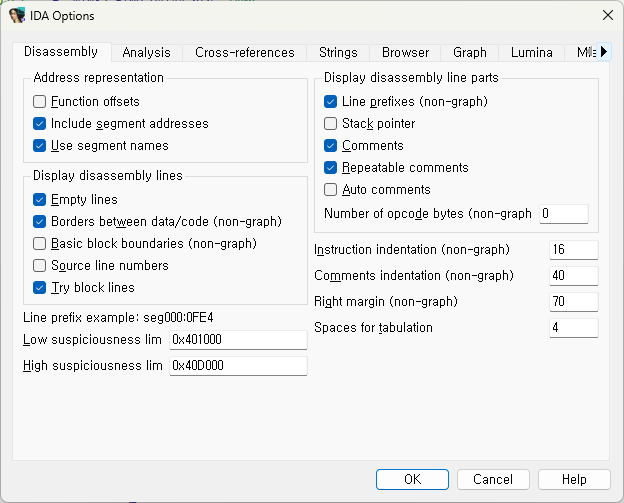
Task: Focus the Low suspiciousness limit field
Action: point(238,339)
